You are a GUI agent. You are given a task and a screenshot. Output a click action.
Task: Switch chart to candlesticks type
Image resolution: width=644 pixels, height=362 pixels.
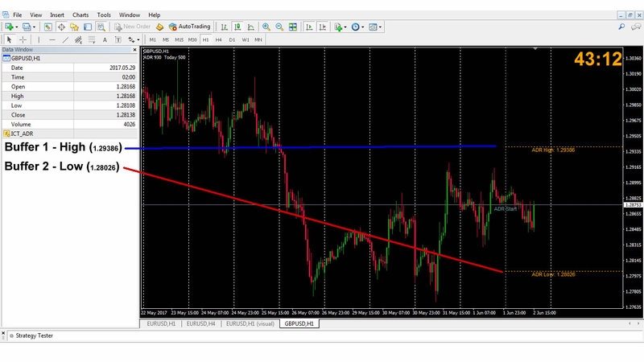[237, 27]
